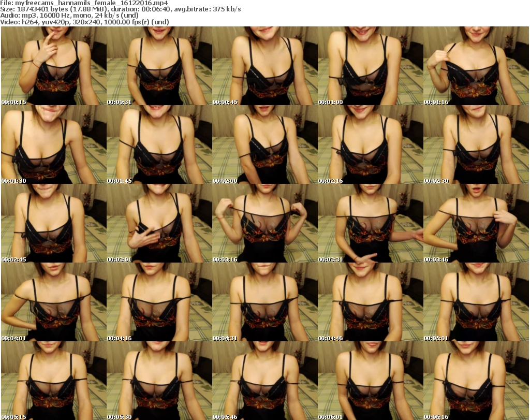Select the frame marked 00:02:00
This screenshot has height=420, width=530.
264,144
